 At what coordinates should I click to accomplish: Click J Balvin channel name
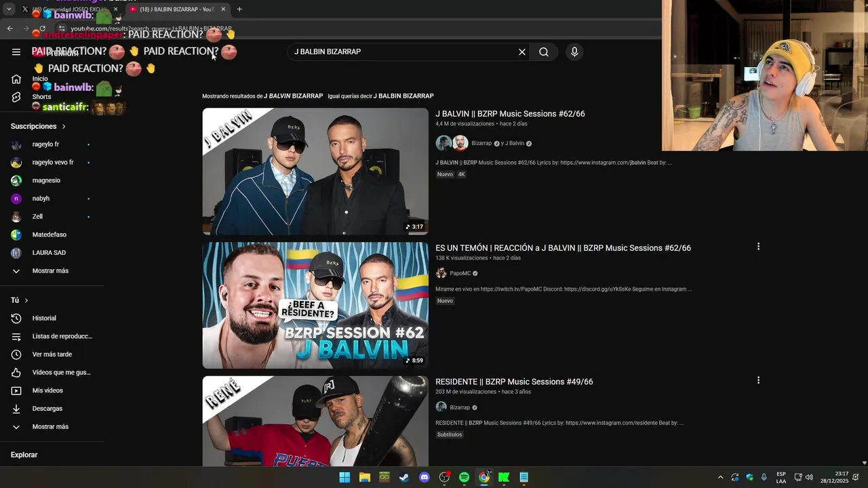[514, 143]
